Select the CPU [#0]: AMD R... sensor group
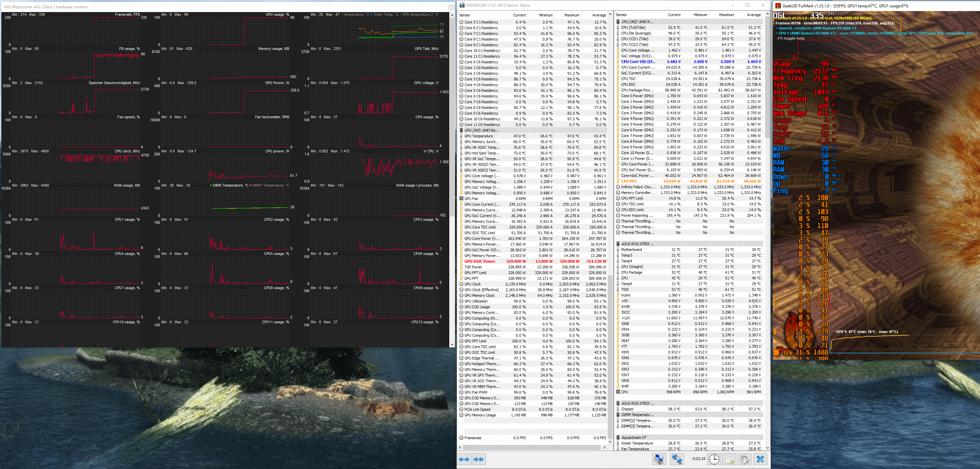 tap(689, 22)
